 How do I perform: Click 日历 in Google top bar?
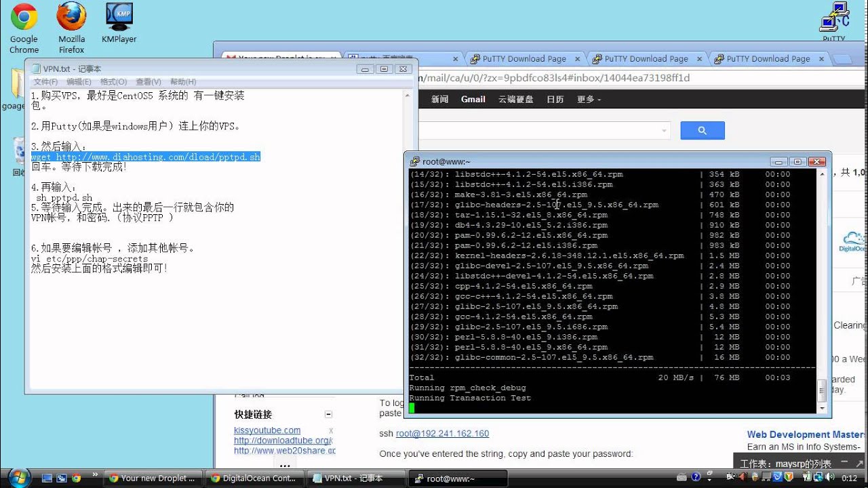pos(555,99)
